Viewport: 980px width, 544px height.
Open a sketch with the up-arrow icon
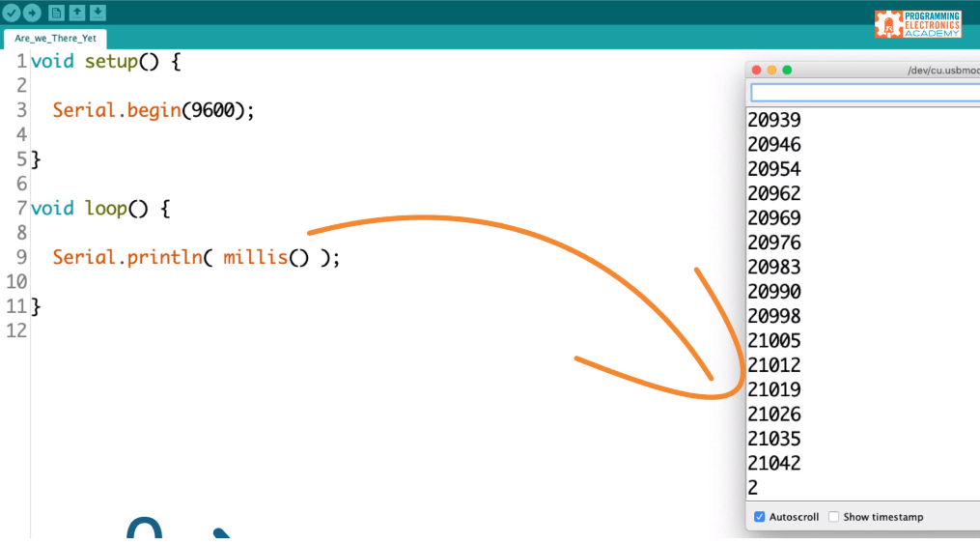click(x=77, y=13)
